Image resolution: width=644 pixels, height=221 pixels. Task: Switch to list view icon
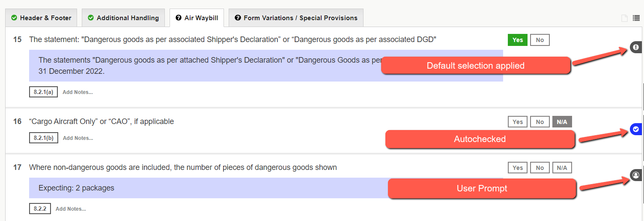pos(637,18)
